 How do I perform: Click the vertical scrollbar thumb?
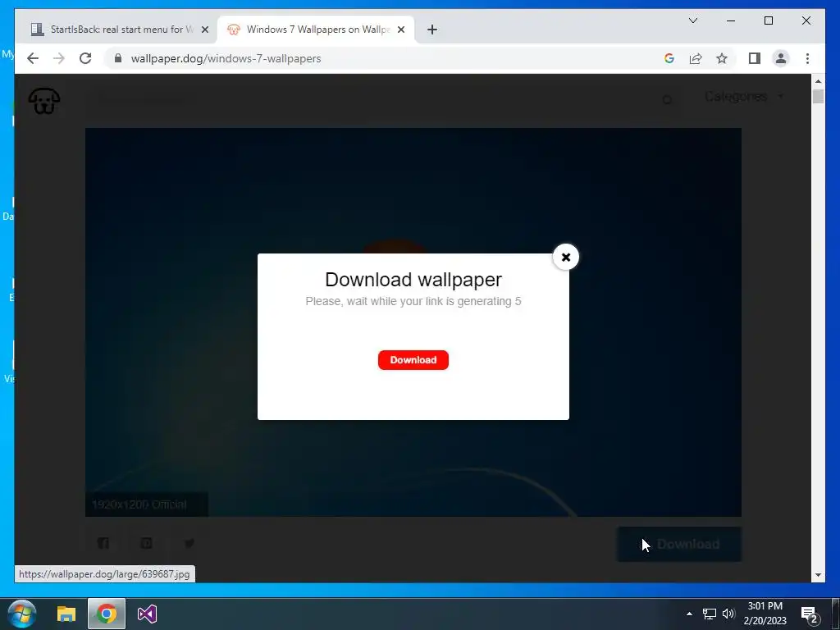[818, 97]
